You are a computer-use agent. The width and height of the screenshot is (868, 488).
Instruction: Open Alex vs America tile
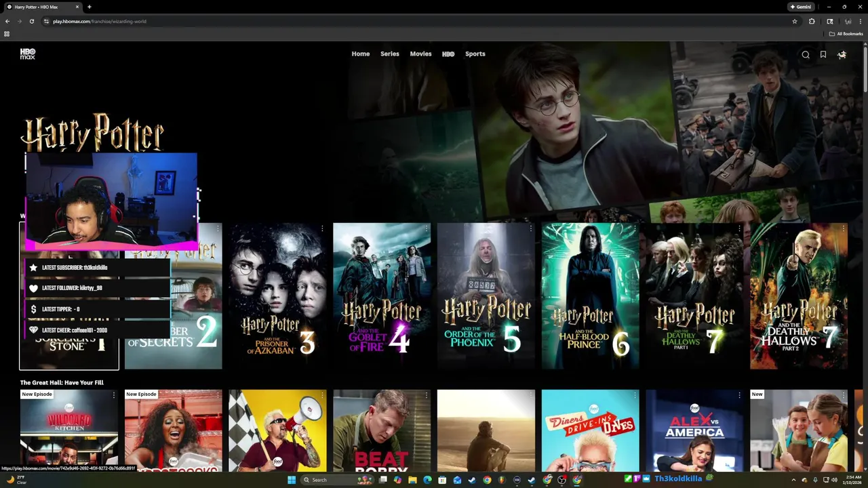tap(694, 430)
